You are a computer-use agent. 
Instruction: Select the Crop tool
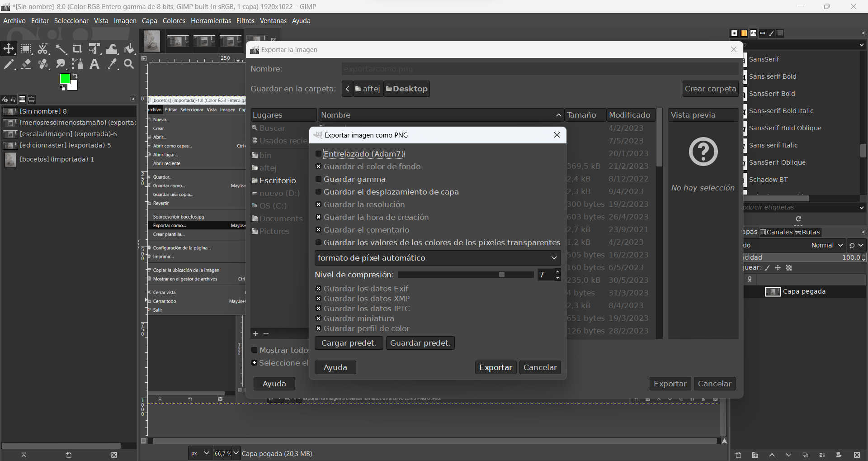(x=77, y=49)
